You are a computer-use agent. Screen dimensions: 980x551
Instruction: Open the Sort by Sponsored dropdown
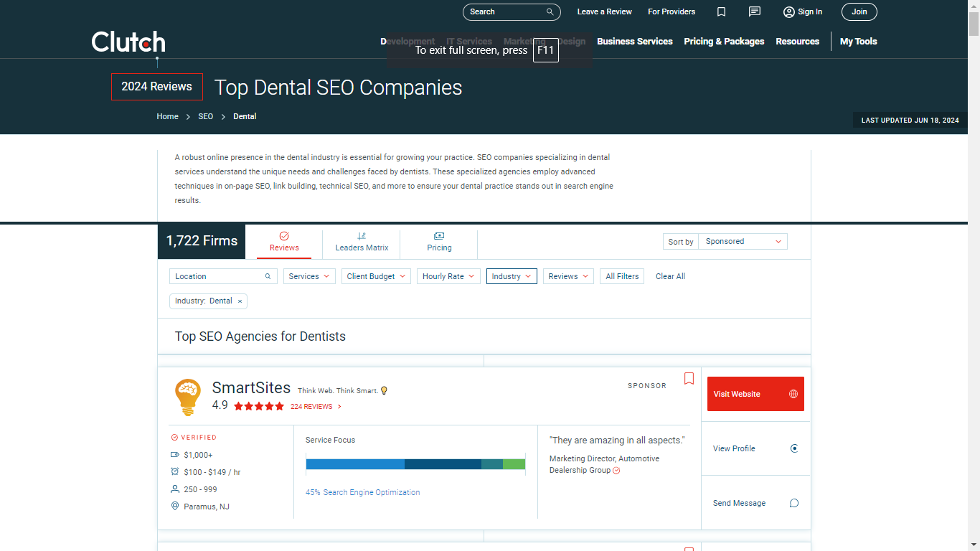(x=743, y=242)
